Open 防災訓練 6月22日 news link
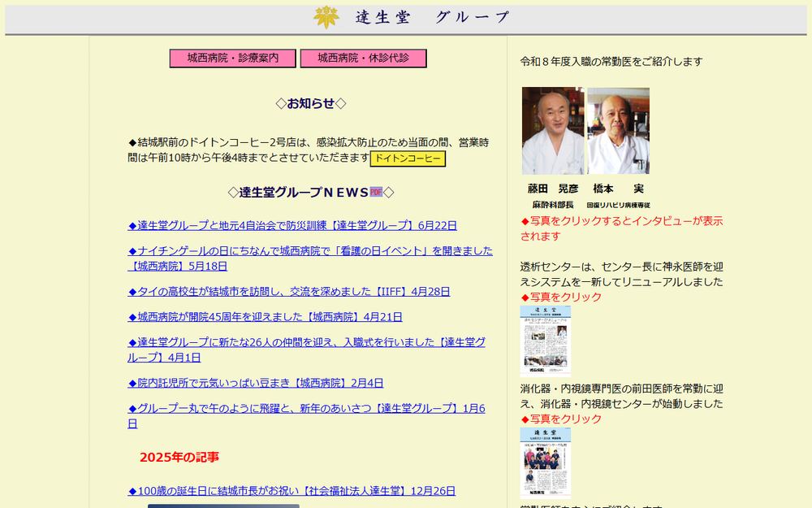 pyautogui.click(x=292, y=225)
